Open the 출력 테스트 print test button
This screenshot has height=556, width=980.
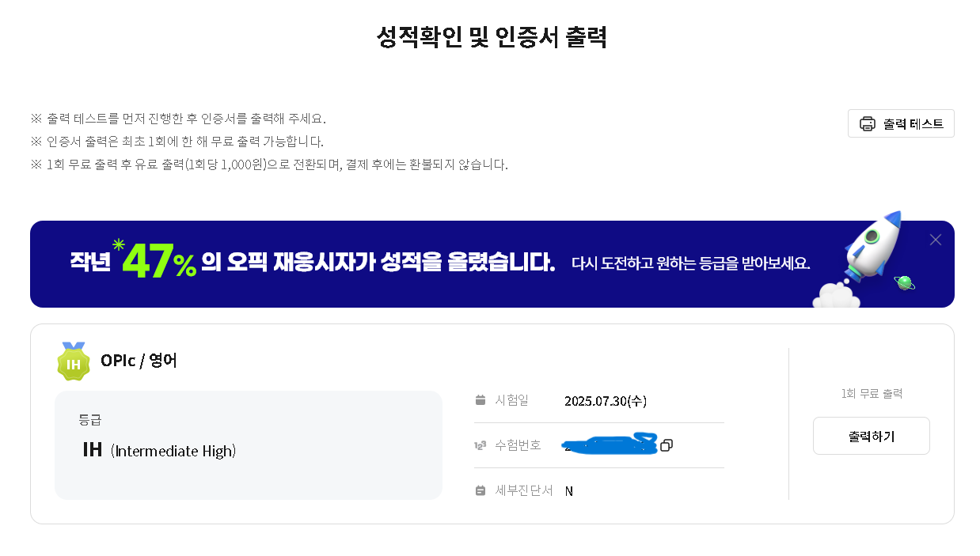(x=901, y=123)
